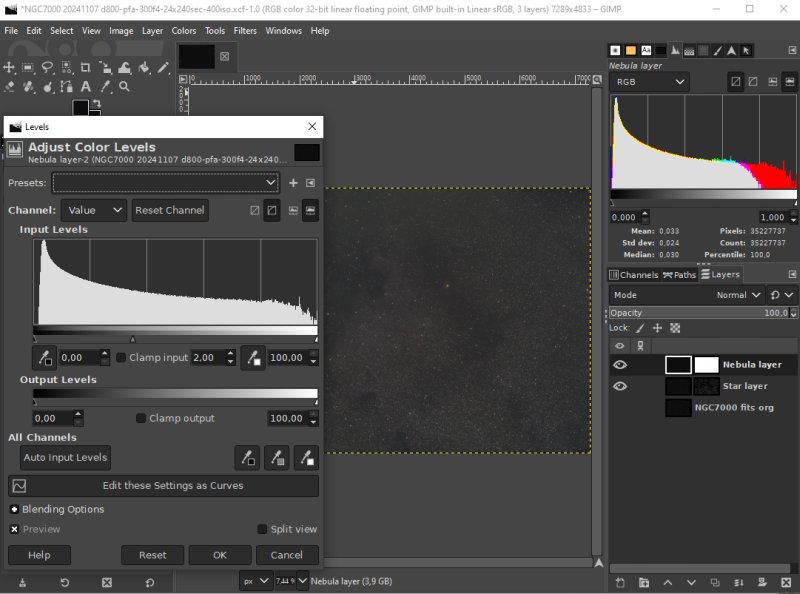
Task: Select the Warp Transform tool
Action: (124, 67)
